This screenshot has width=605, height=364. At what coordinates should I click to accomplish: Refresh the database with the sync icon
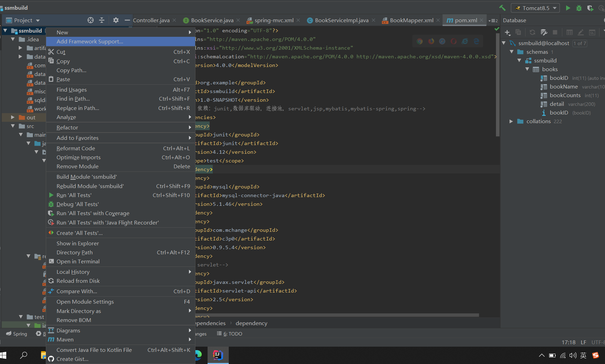pyautogui.click(x=532, y=32)
